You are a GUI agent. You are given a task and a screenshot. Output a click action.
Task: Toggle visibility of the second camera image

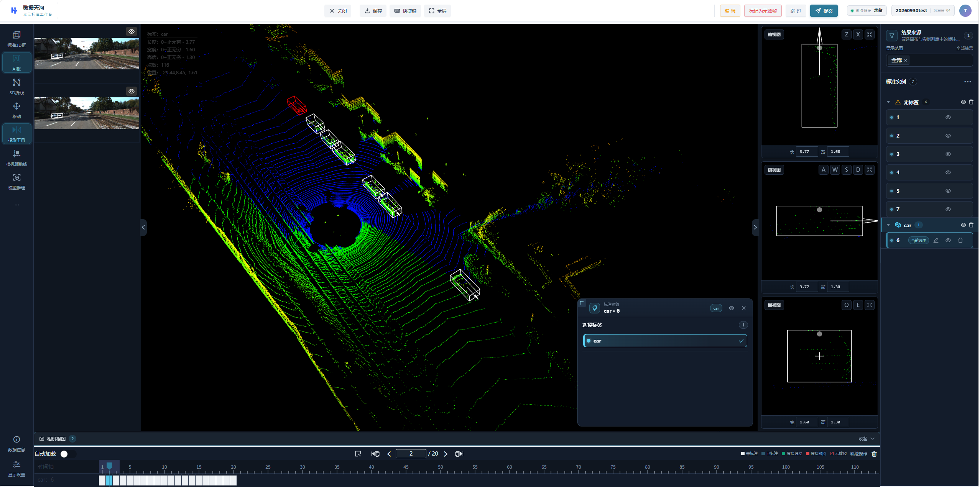132,91
